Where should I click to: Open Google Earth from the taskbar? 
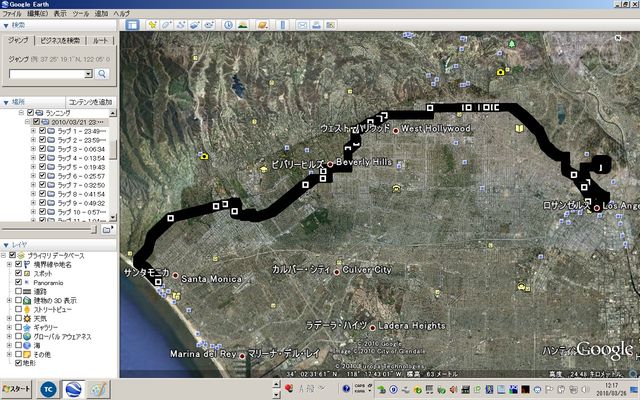(x=74, y=389)
